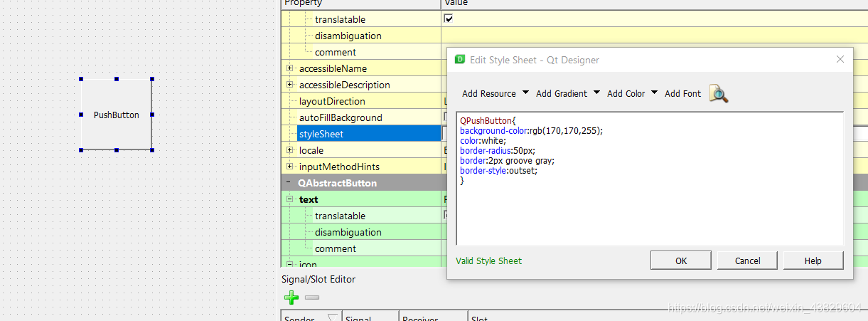
Task: Collapse the text property group
Action: click(289, 199)
